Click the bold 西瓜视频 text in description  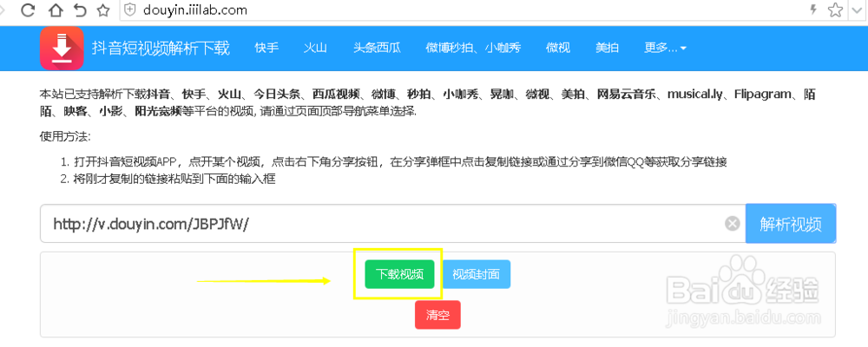[x=336, y=94]
